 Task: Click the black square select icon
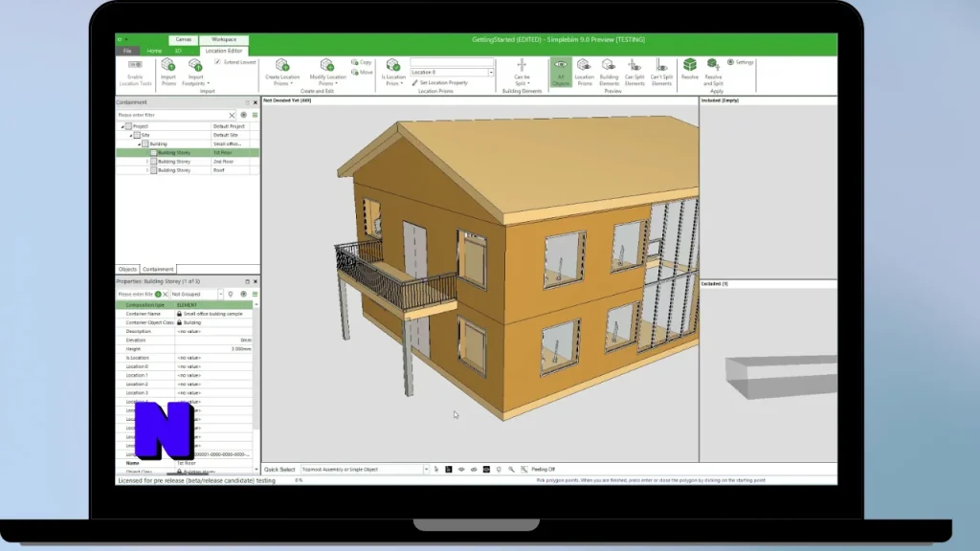click(x=449, y=469)
